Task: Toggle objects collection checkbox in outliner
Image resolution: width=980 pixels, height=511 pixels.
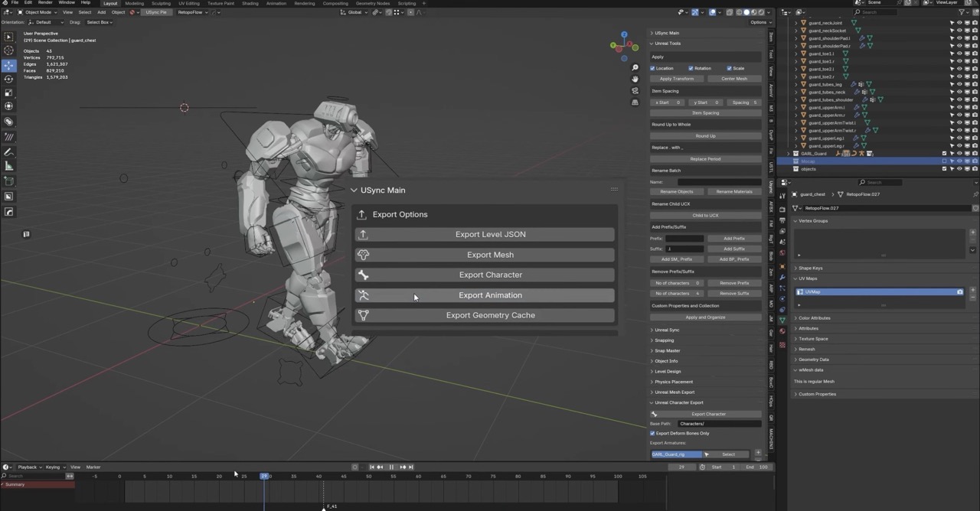Action: pos(944,169)
